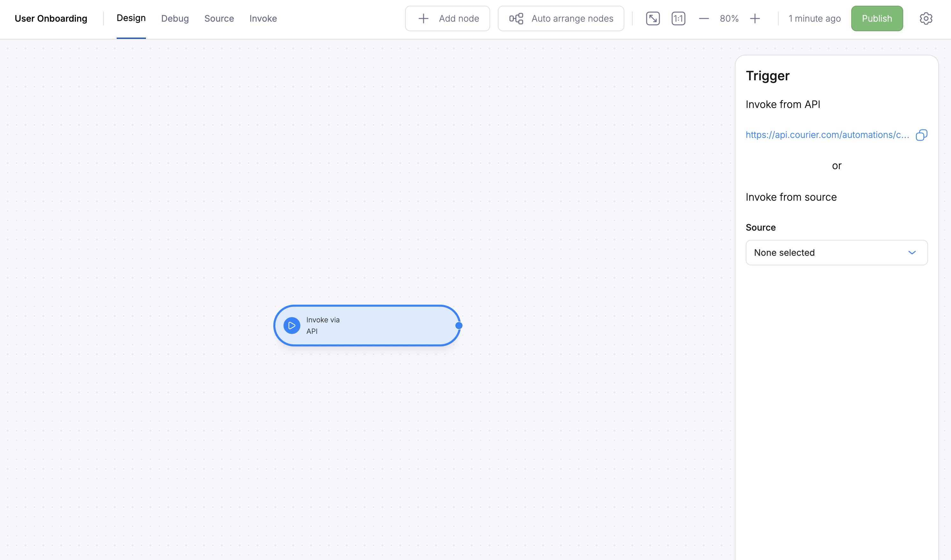Click the play icon on Invoke via API node
Screen dimensions: 951x560
tap(292, 325)
